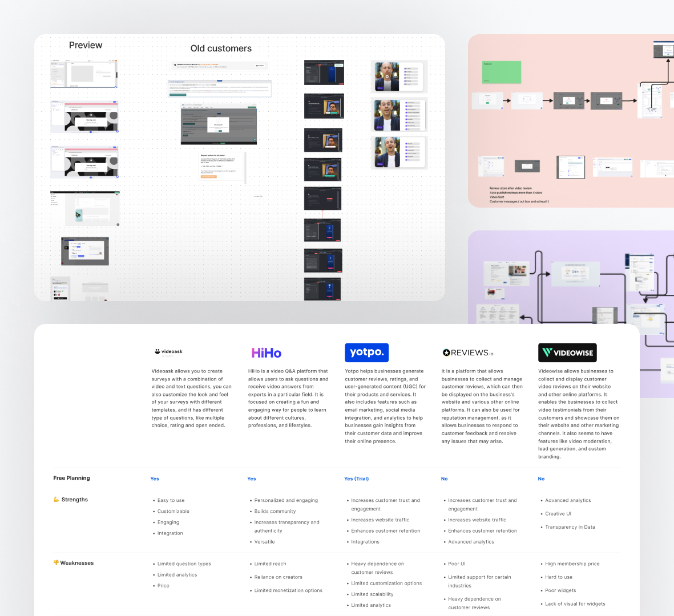The width and height of the screenshot is (674, 616).
Task: Click 'No' in the Videowise column
Action: tap(541, 479)
